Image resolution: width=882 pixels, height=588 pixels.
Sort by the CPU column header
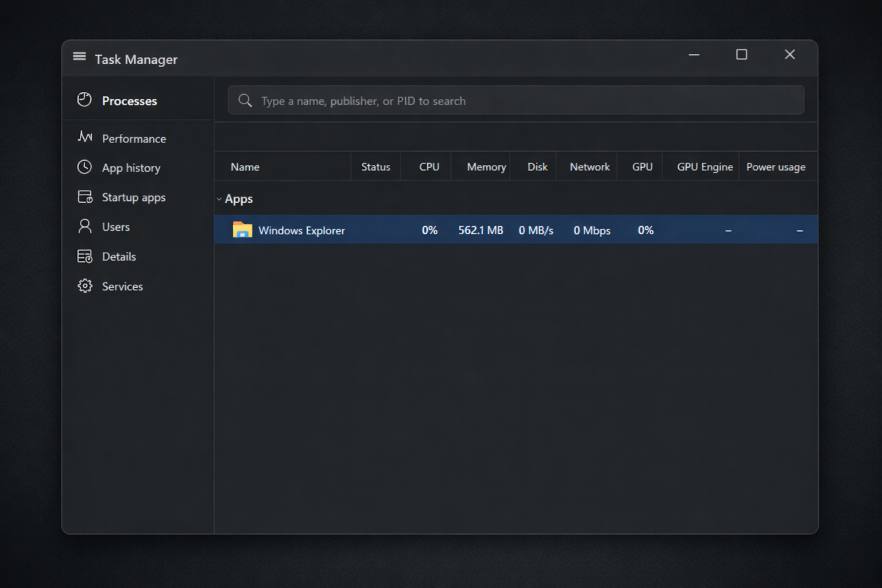tap(426, 167)
